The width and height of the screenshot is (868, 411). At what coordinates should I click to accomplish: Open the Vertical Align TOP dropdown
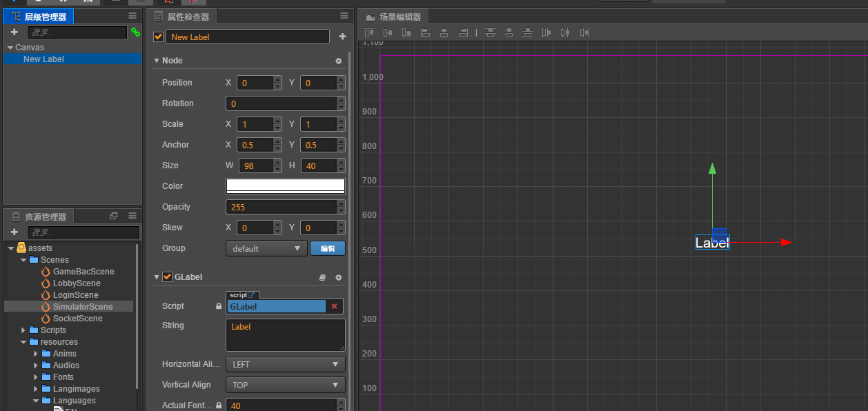[x=286, y=385]
